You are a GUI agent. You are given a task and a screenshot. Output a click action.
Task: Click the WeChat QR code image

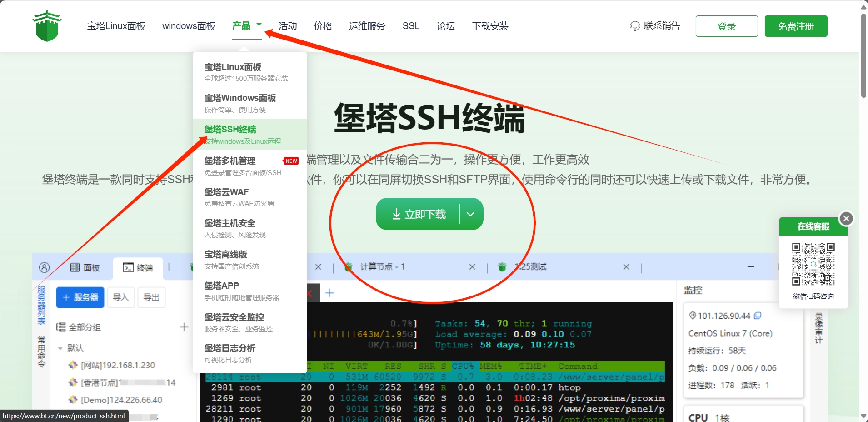[x=813, y=264]
